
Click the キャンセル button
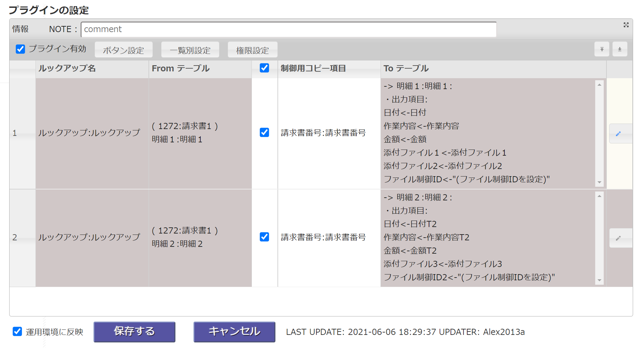(x=234, y=332)
